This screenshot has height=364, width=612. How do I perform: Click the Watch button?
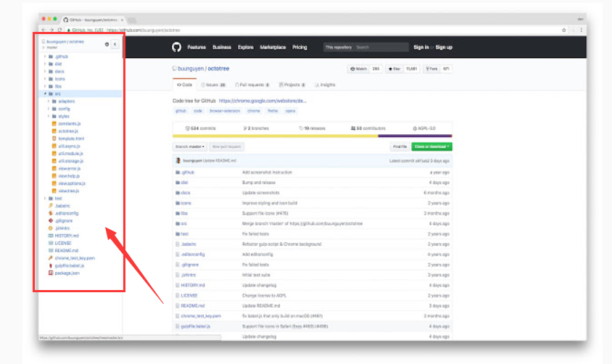[358, 69]
